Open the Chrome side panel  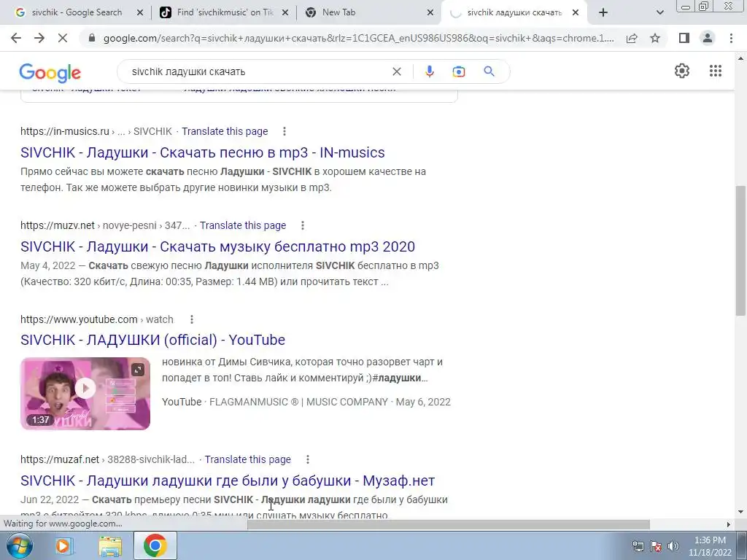pos(684,38)
